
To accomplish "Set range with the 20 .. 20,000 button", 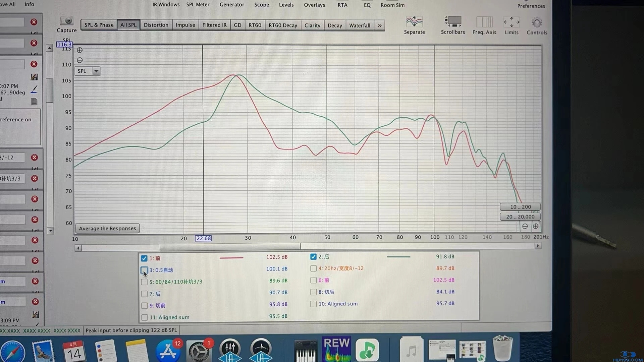I will [520, 217].
